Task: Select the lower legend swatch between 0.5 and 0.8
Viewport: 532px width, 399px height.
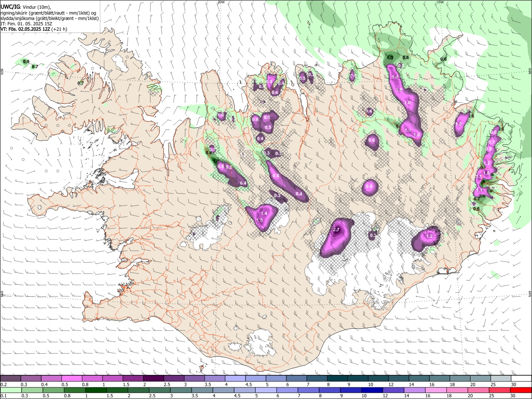Action: click(x=54, y=390)
